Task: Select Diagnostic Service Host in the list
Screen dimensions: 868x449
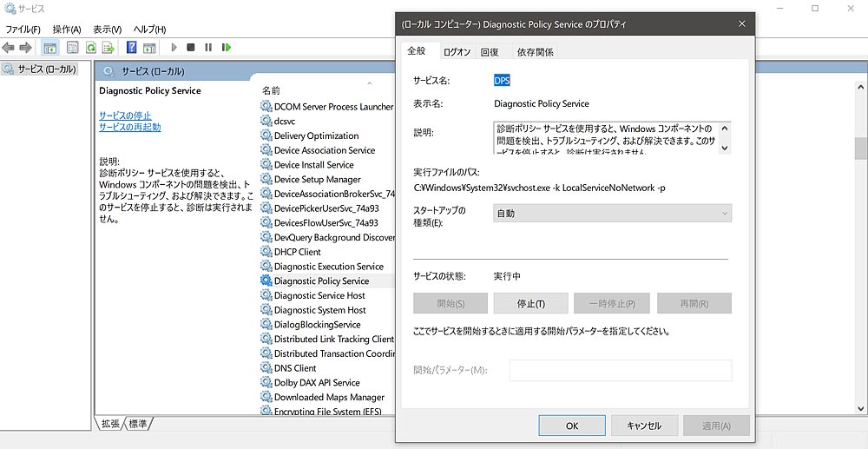Action: pos(326,295)
